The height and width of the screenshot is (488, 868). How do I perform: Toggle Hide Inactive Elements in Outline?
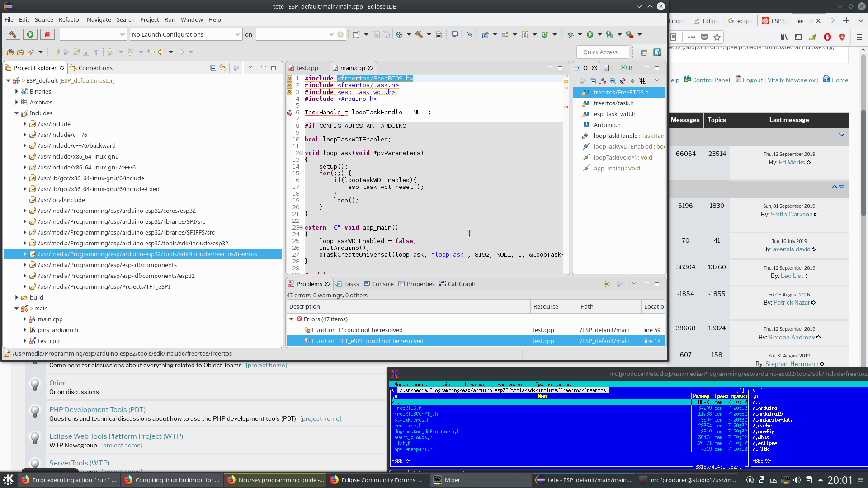[642, 81]
